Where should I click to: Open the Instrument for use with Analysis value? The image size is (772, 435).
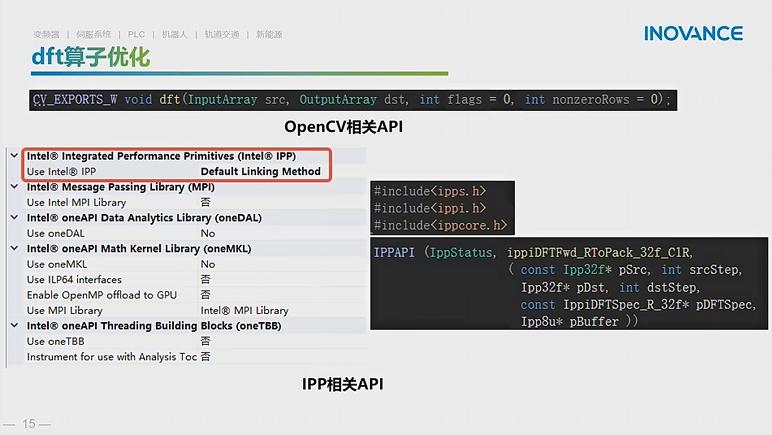click(205, 356)
